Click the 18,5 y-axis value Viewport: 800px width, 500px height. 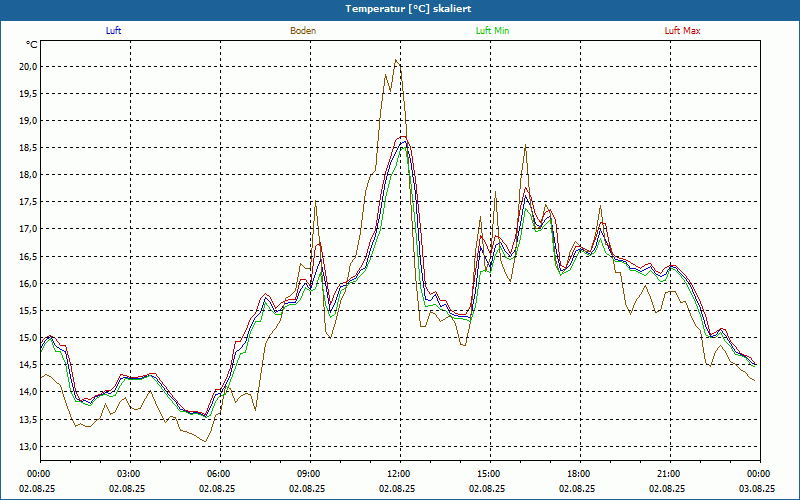(x=29, y=147)
